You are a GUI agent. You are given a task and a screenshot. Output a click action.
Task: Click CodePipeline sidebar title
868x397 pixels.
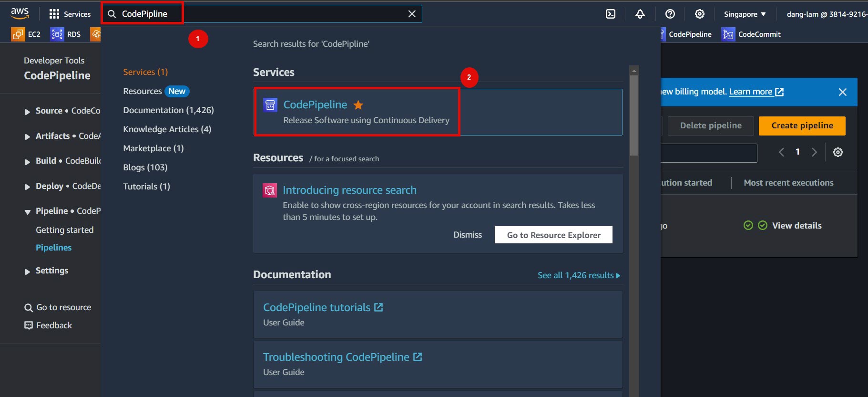coord(57,75)
